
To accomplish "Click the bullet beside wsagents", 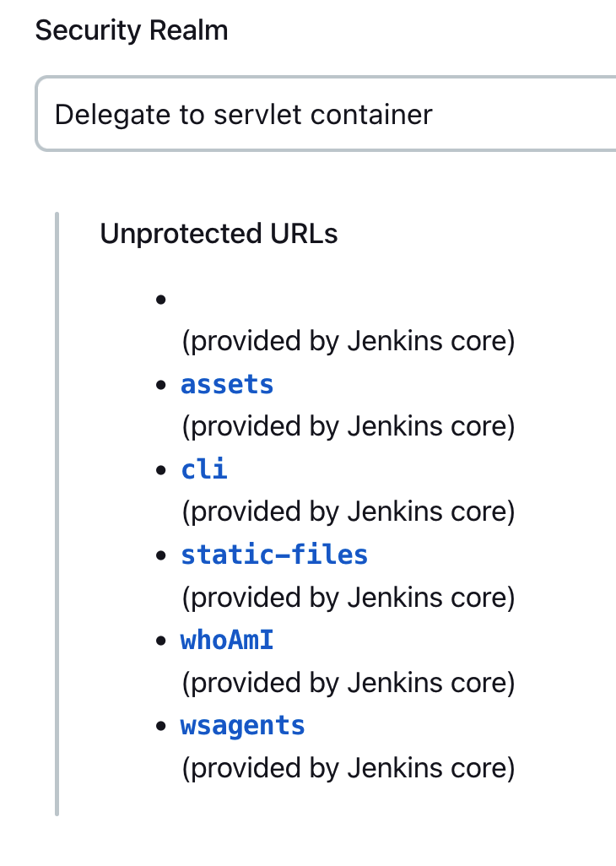I will coord(159,727).
